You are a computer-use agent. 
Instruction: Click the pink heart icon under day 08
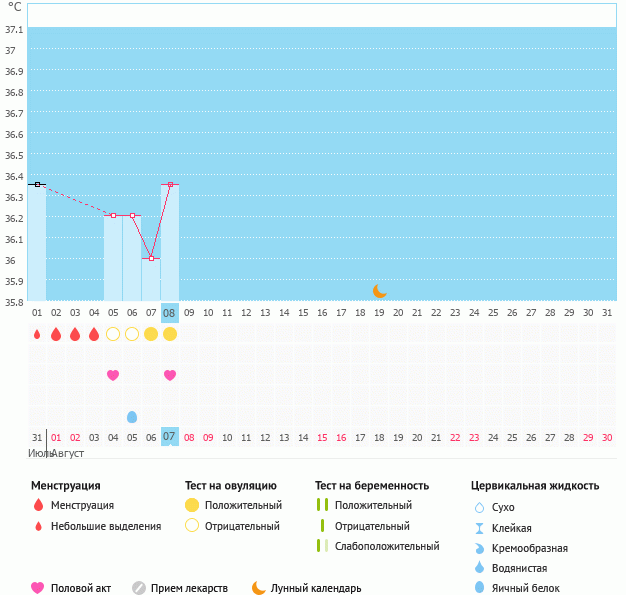tap(170, 375)
